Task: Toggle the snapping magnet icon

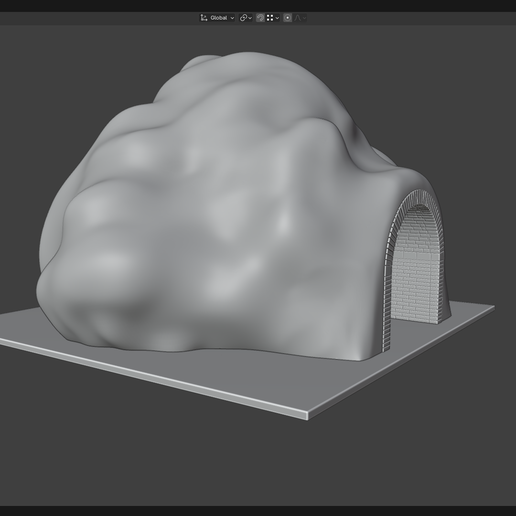Action: (x=260, y=18)
